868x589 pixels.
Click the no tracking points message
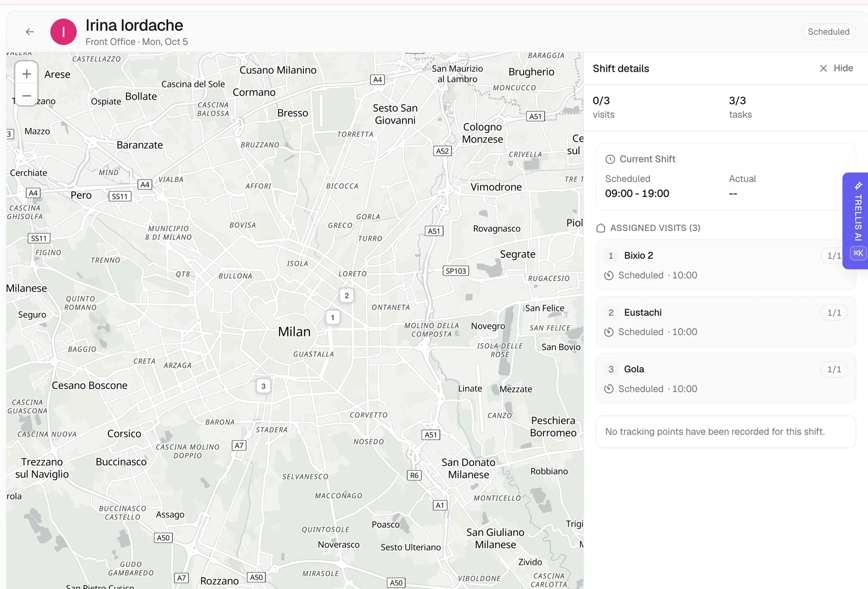click(x=725, y=432)
